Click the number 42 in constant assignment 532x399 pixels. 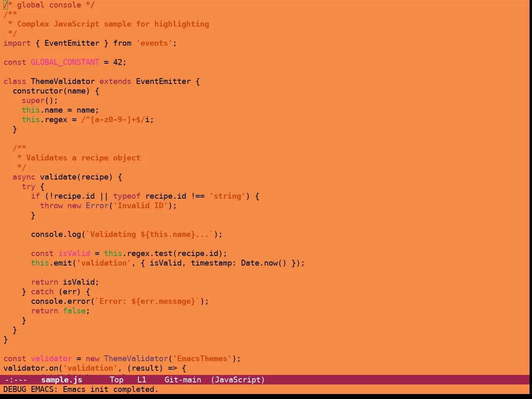118,62
